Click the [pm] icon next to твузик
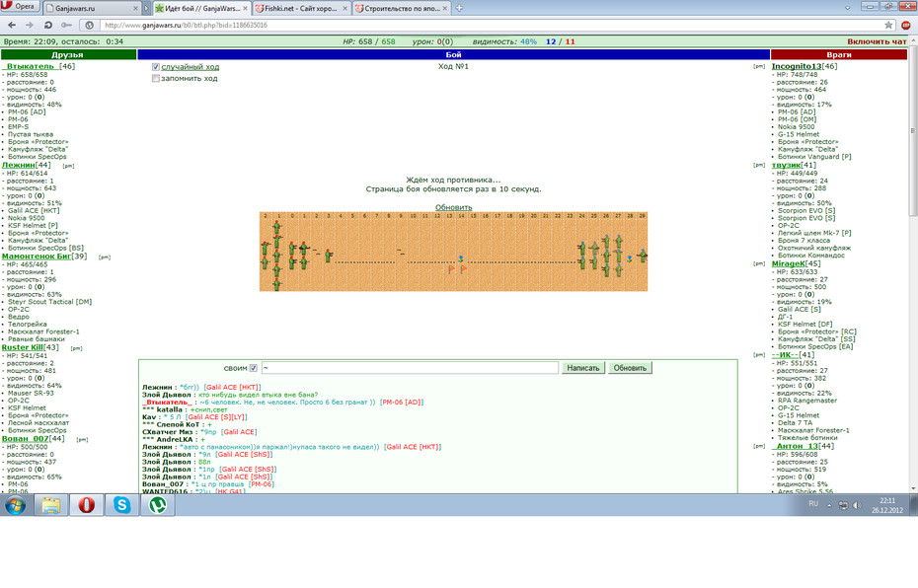 pyautogui.click(x=759, y=165)
